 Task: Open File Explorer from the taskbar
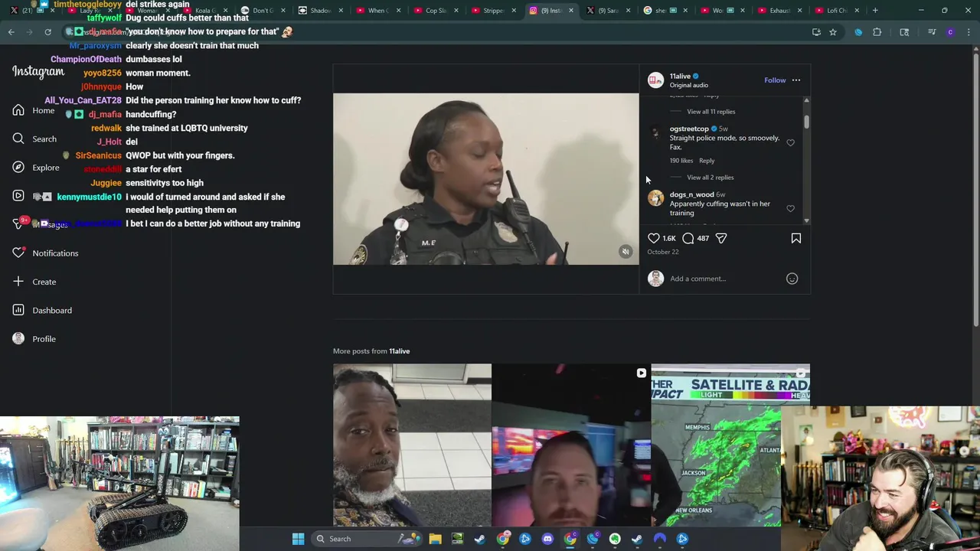coord(435,539)
